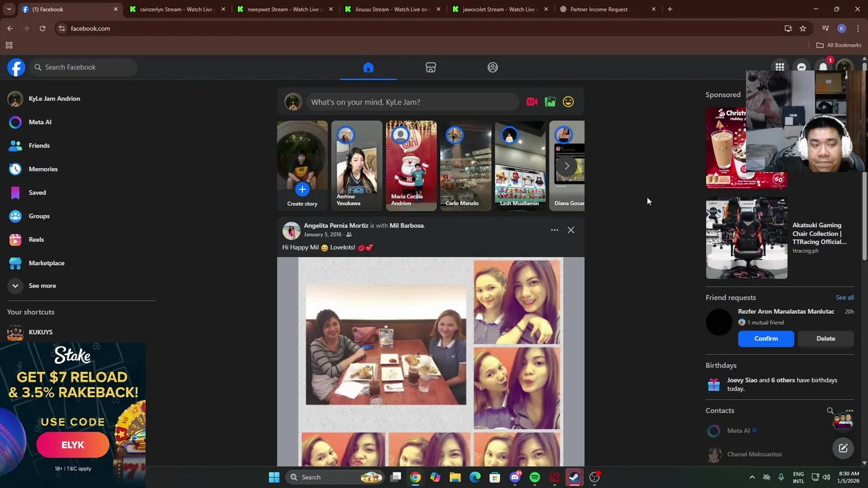Screen dimensions: 868x488
Task: Open Spotify from the taskbar
Action: 535,477
